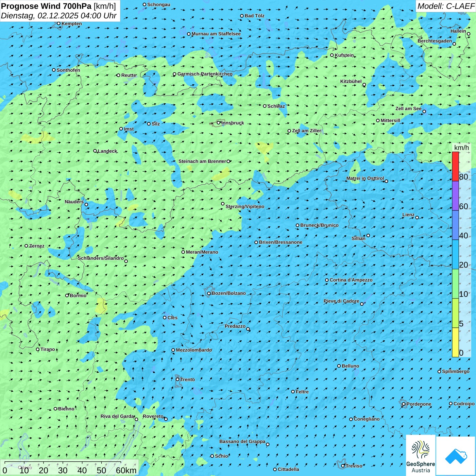476x476 pixels.
Task: Click the Trento city marker
Action: pyautogui.click(x=177, y=379)
